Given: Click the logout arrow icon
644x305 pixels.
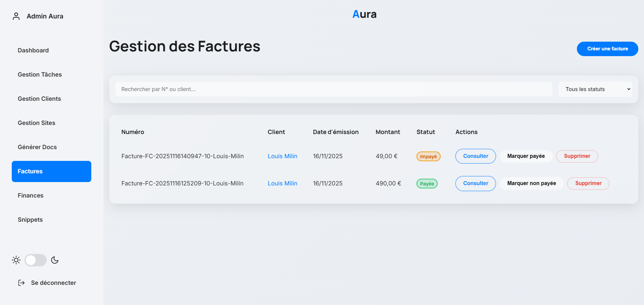Looking at the screenshot, I should coord(21,283).
